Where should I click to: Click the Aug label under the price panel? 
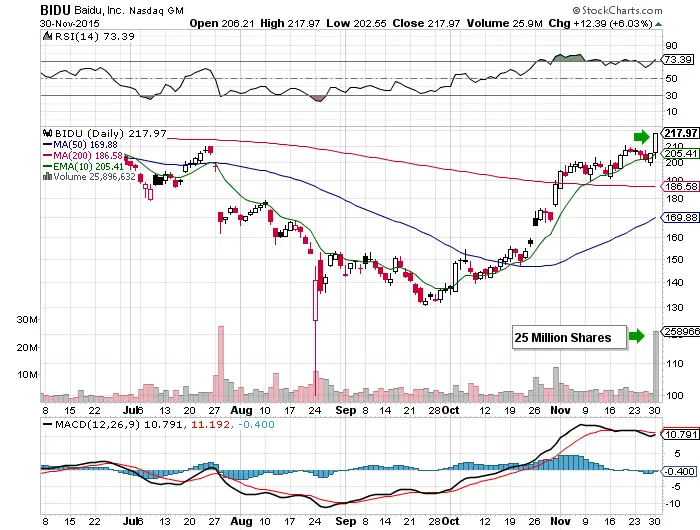242,410
